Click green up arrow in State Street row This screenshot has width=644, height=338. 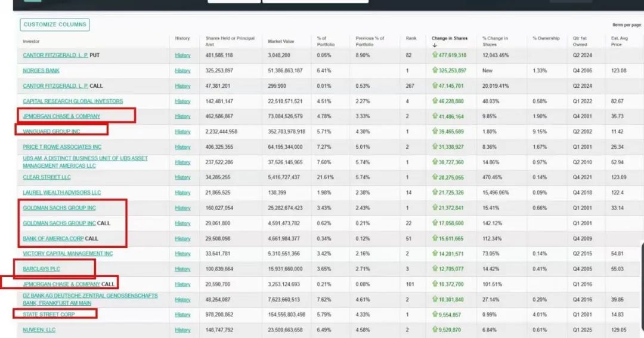pyautogui.click(x=435, y=315)
